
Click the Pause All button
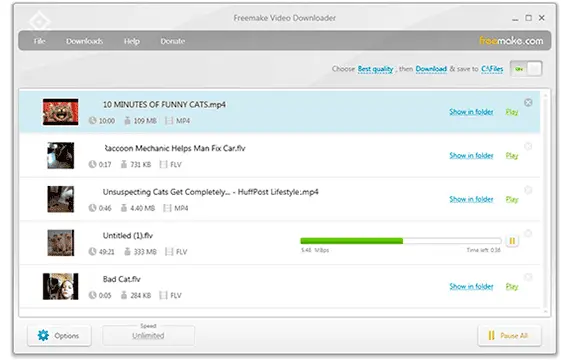510,335
